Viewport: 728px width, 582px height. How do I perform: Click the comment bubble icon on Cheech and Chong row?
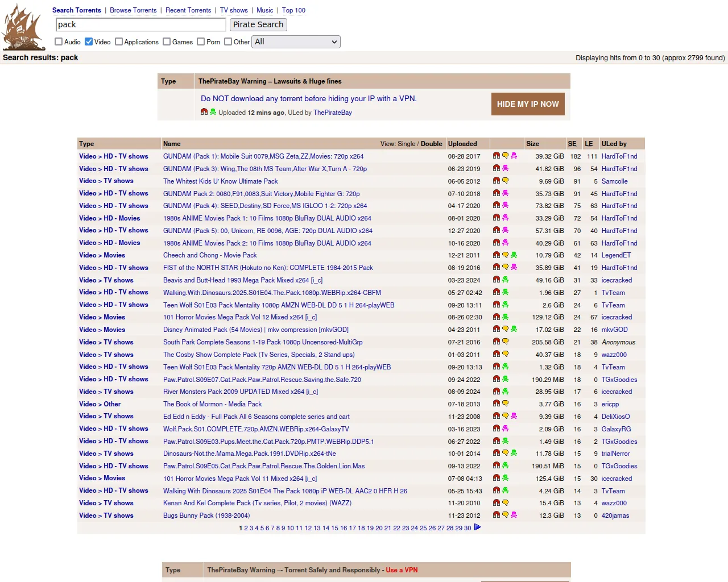coord(505,255)
